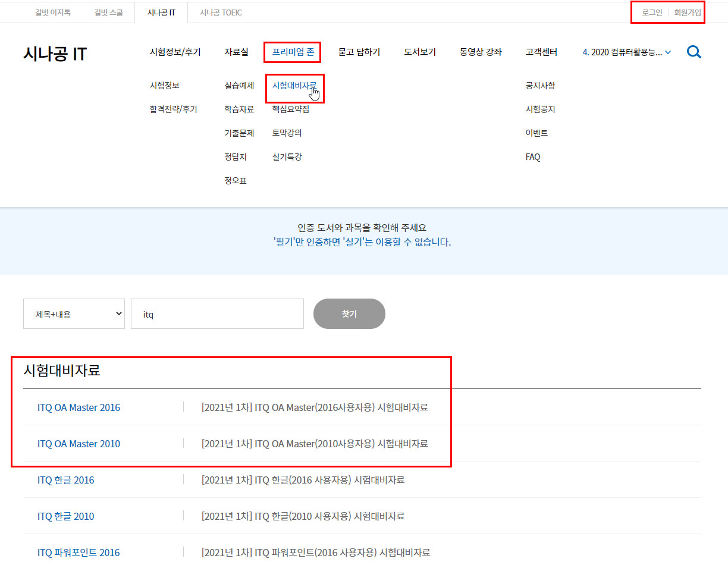The height and width of the screenshot is (568, 728).
Task: Open the 제목+내용 search filter dropdown
Action: 74,313
